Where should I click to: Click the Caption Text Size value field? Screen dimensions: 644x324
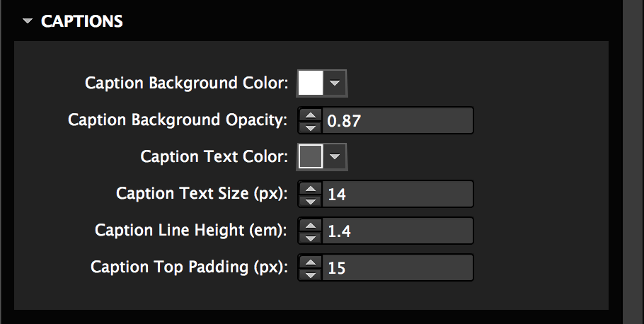(x=397, y=194)
